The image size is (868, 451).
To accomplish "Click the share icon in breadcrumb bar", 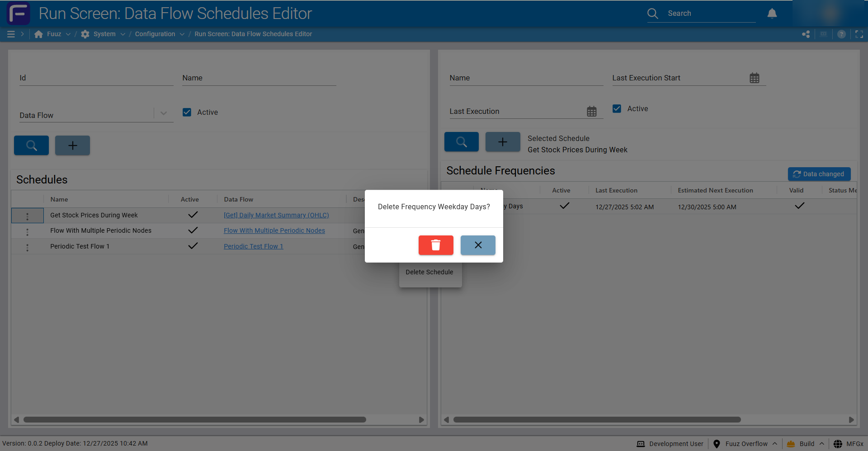I will (806, 34).
